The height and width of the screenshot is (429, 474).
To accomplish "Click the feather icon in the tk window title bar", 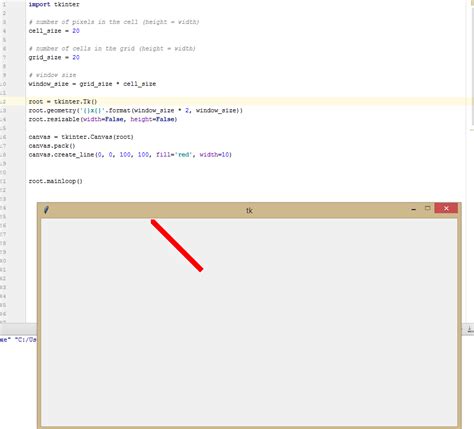I will (x=46, y=210).
